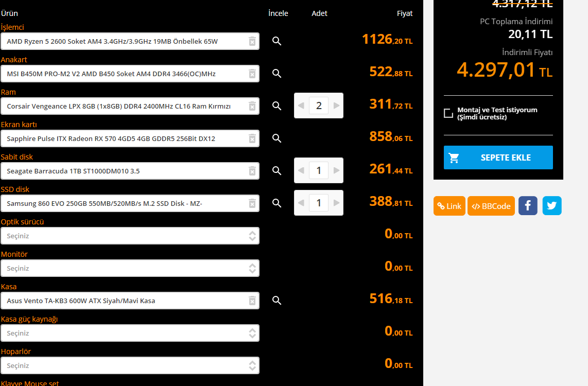Inspect the MSI B450M motherboard with the magnifier icon
The height and width of the screenshot is (386, 588).
pyautogui.click(x=276, y=74)
